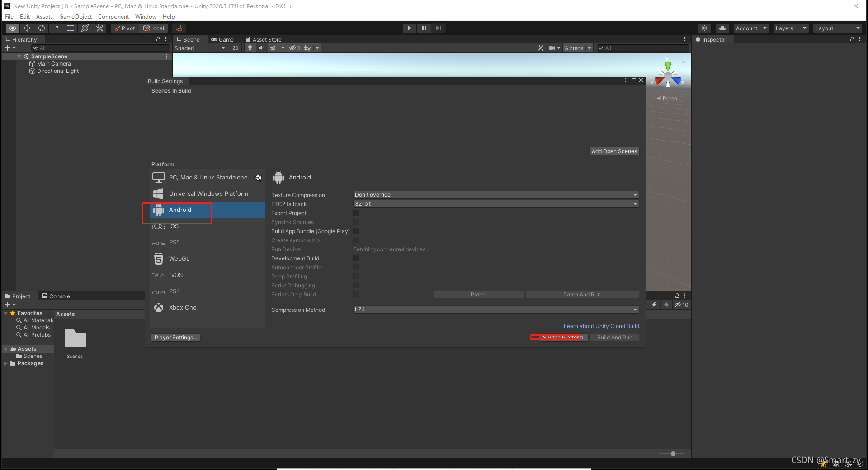Select the Scale tool
868x470 pixels.
56,28
